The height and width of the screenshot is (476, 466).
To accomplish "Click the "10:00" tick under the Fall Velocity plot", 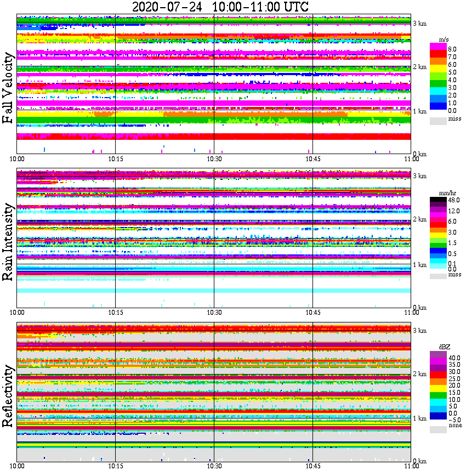I will 17,159.
